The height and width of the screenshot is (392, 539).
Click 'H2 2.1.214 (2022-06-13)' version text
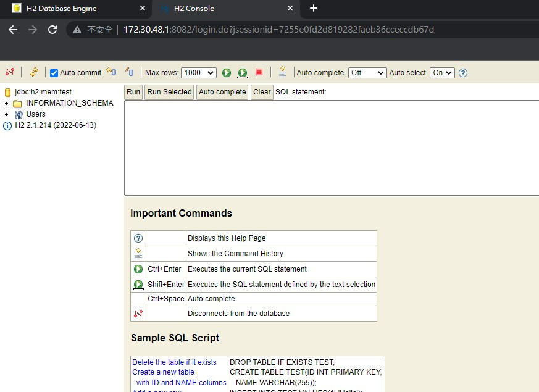coord(56,125)
